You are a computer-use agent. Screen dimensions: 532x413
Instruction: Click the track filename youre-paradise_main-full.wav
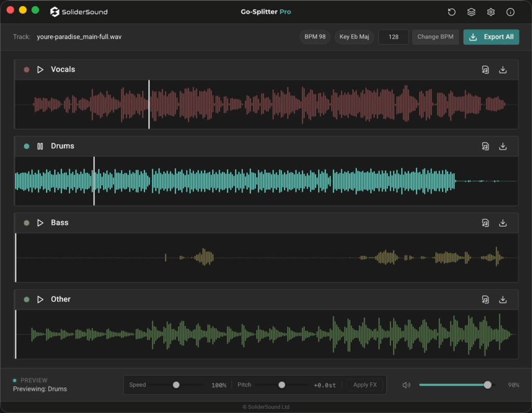point(79,37)
